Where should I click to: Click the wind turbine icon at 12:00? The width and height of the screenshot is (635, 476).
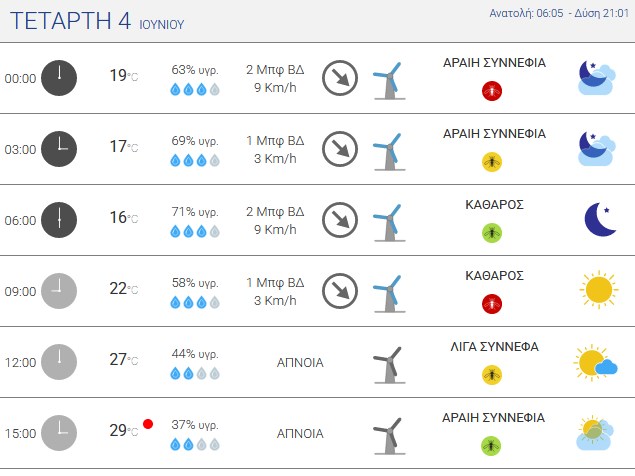(x=389, y=365)
